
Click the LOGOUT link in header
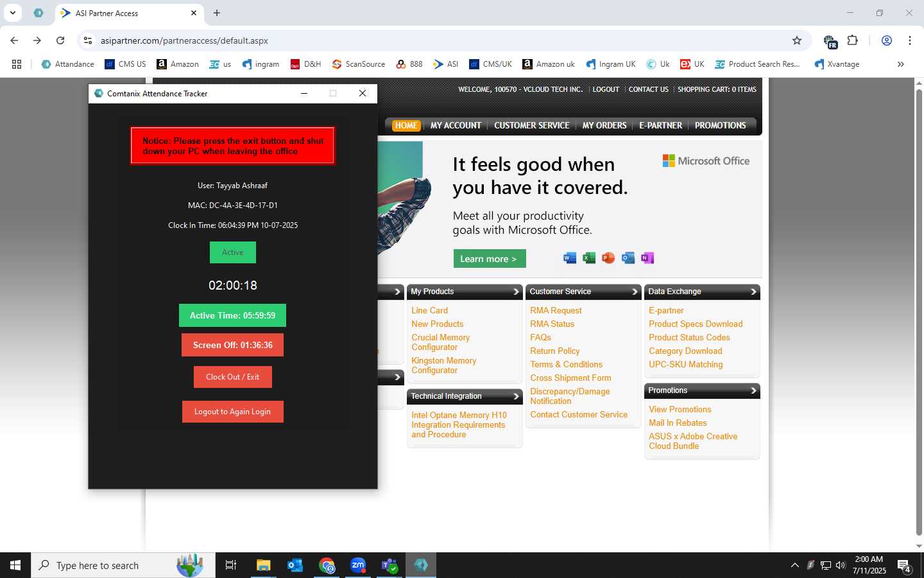pos(606,89)
